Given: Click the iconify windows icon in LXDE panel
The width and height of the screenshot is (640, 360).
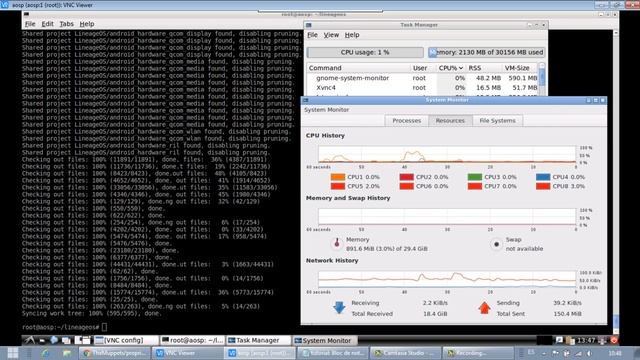Looking at the screenshot, I should [66, 340].
